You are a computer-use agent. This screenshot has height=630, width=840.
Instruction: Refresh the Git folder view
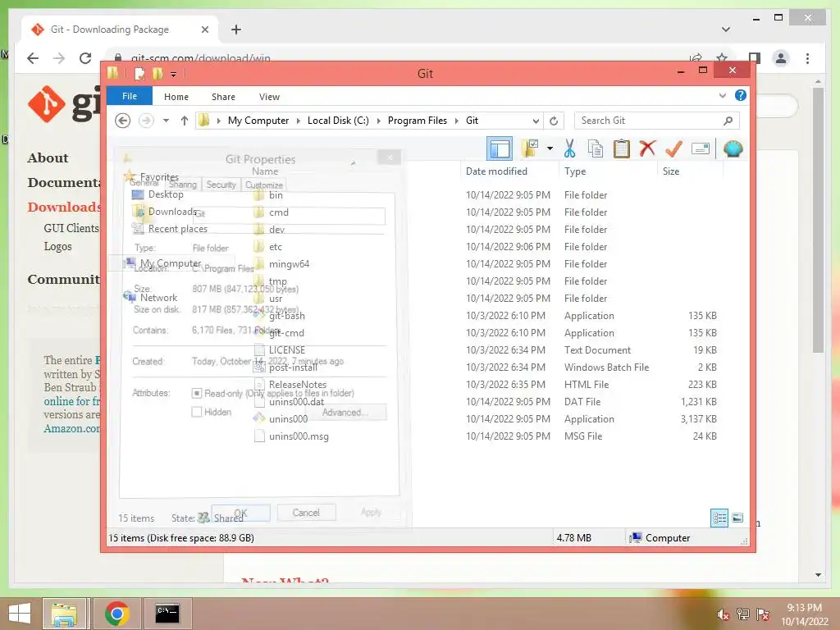(x=554, y=121)
